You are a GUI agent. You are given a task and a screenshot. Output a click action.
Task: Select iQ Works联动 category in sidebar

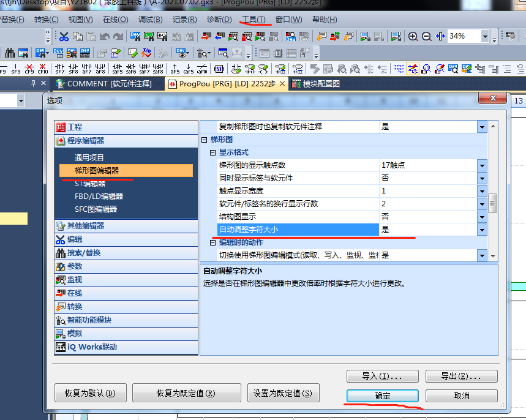pos(92,347)
